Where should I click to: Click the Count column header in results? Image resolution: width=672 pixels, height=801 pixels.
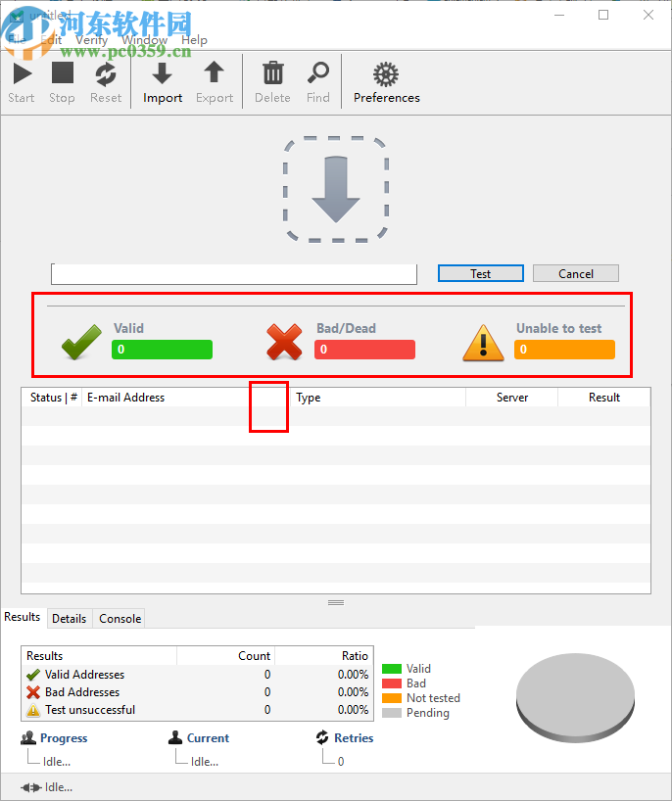coord(226,656)
